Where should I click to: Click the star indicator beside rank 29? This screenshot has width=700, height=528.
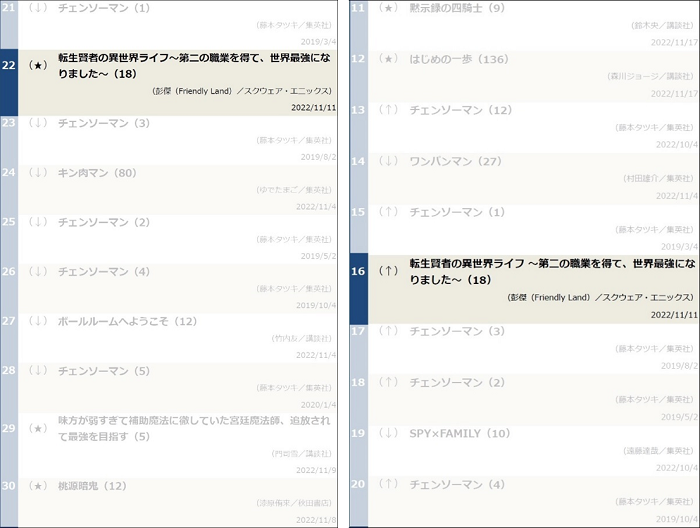[38, 428]
